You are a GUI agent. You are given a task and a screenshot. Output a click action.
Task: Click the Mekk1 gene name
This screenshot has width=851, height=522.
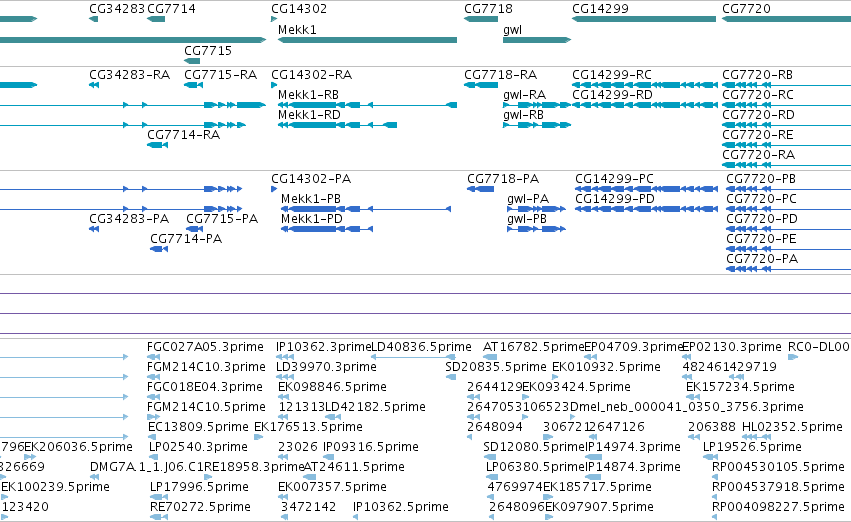[x=297, y=30]
